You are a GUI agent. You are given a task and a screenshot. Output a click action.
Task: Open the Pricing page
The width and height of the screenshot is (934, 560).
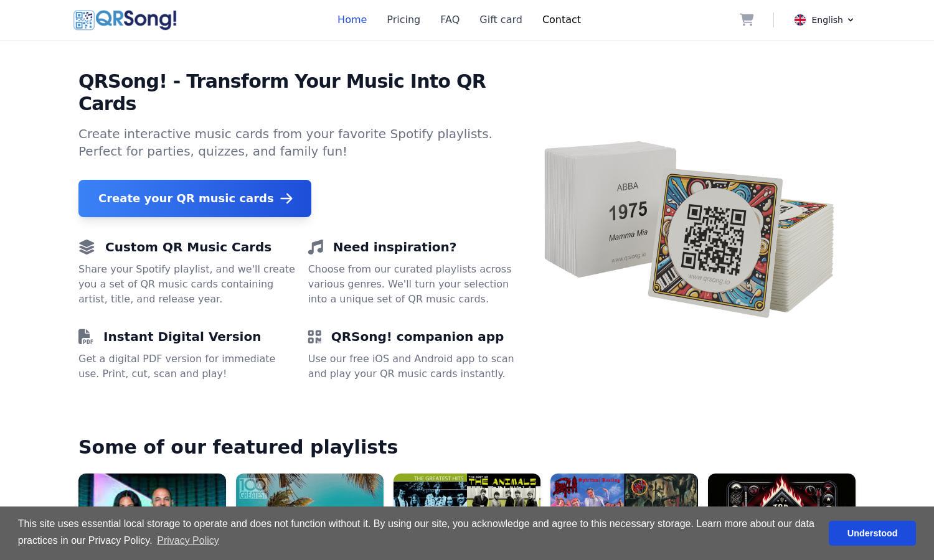point(403,20)
